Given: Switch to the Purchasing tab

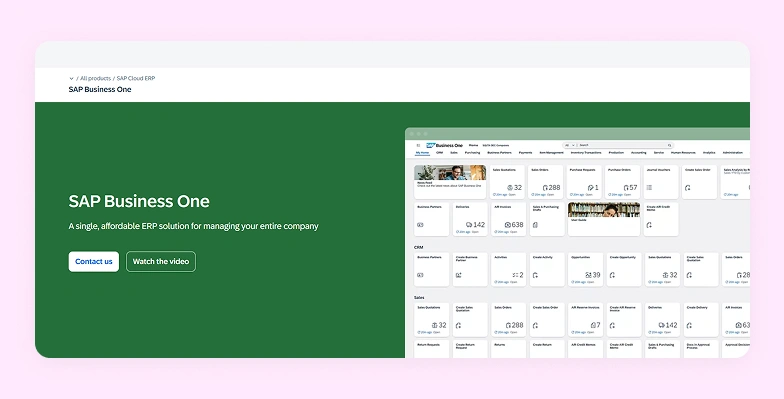Looking at the screenshot, I should pyautogui.click(x=472, y=153).
